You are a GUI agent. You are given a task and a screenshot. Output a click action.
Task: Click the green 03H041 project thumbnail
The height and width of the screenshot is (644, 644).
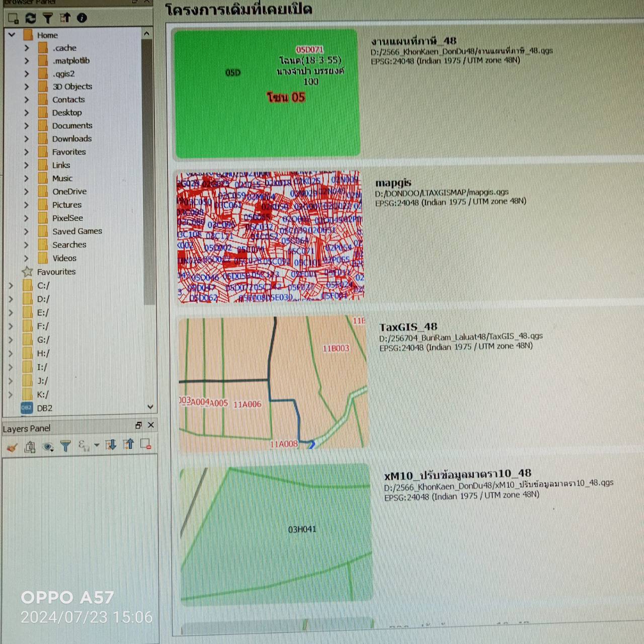coord(276,533)
